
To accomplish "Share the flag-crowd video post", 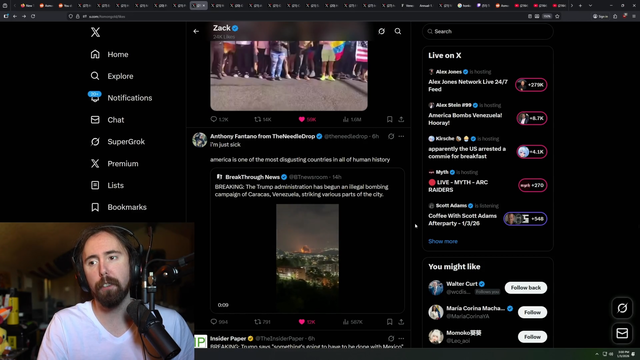I will tap(401, 119).
